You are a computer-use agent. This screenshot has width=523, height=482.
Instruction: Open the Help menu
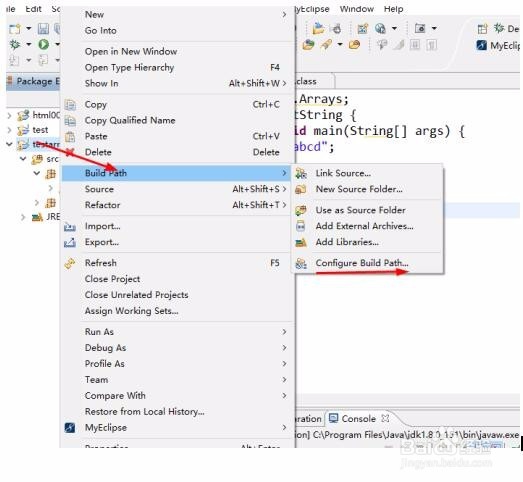394,9
